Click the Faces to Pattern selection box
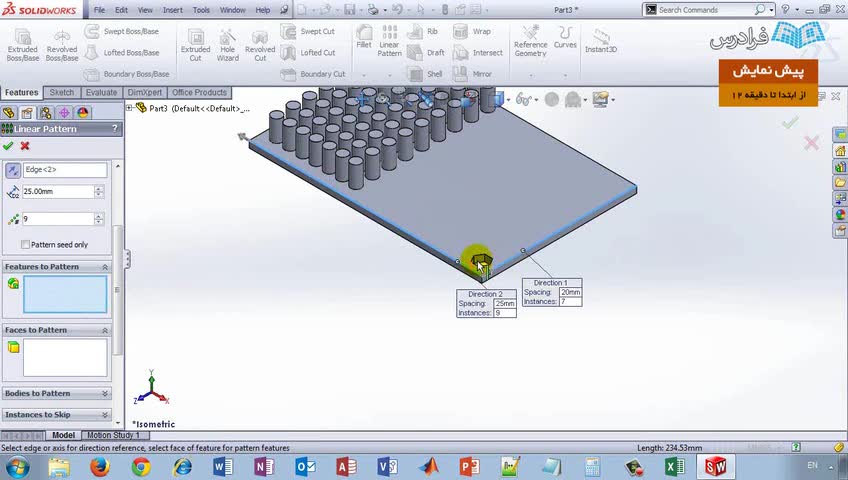848x480 pixels. [x=65, y=357]
